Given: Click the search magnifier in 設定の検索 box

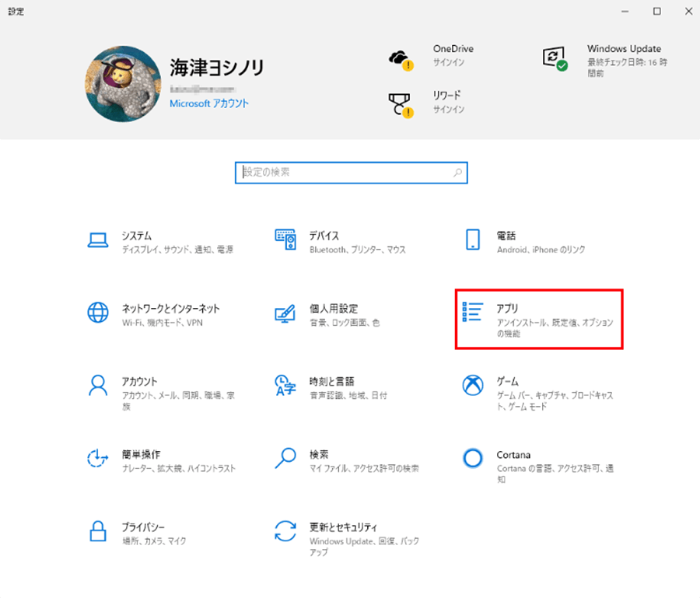Looking at the screenshot, I should [x=457, y=173].
